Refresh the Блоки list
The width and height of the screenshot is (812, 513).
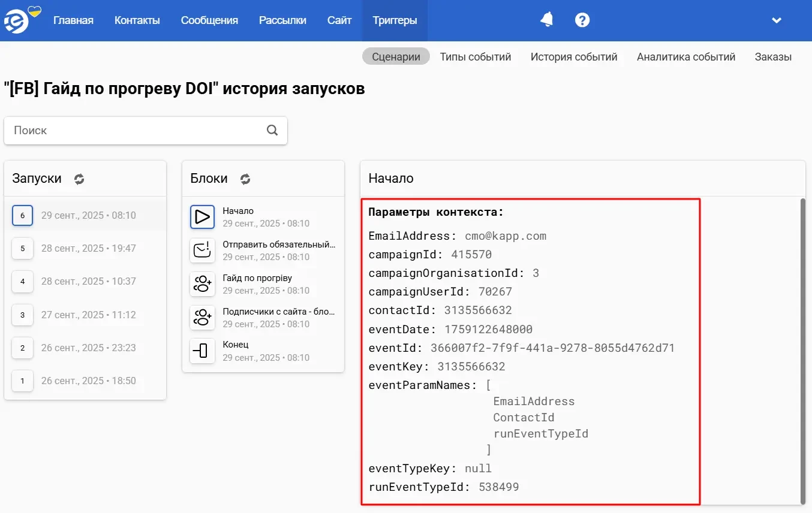(x=245, y=179)
